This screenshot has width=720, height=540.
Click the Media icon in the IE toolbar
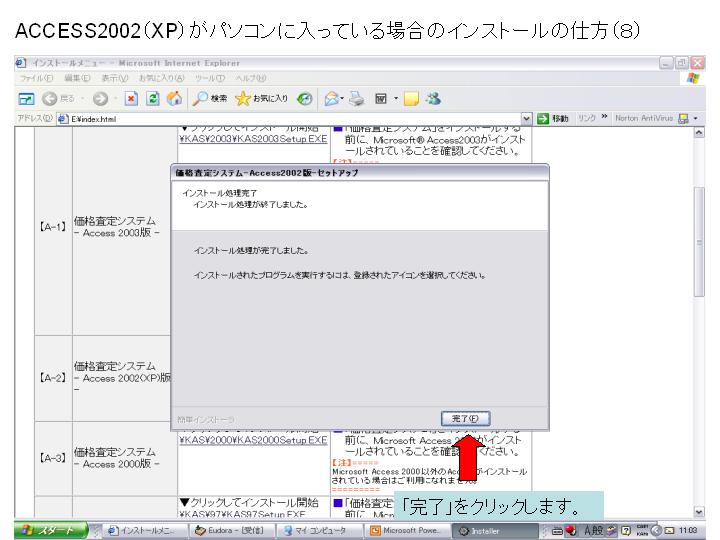click(304, 99)
